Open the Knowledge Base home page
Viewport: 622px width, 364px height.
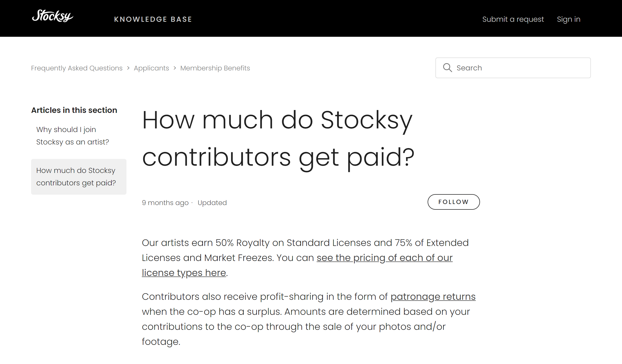pos(153,19)
